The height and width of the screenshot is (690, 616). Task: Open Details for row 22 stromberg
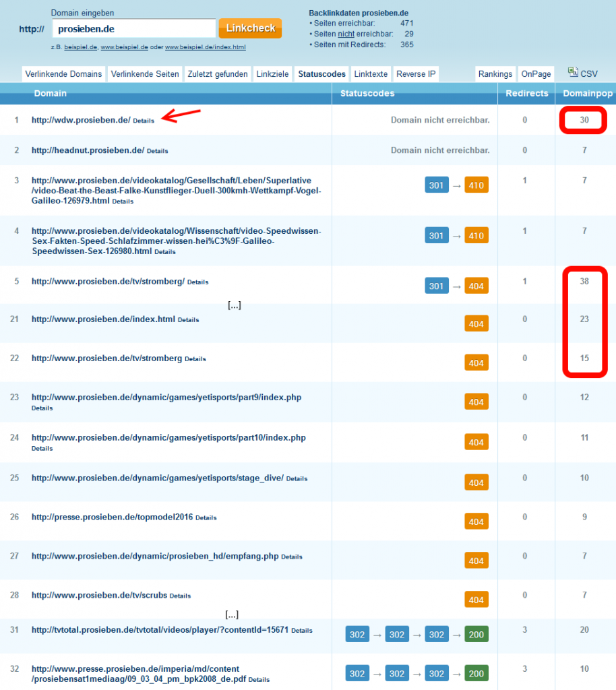click(x=195, y=359)
